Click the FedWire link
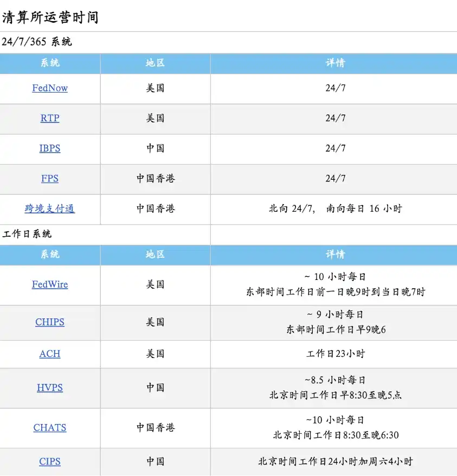Screen dimensions: 457x476 pos(50,284)
